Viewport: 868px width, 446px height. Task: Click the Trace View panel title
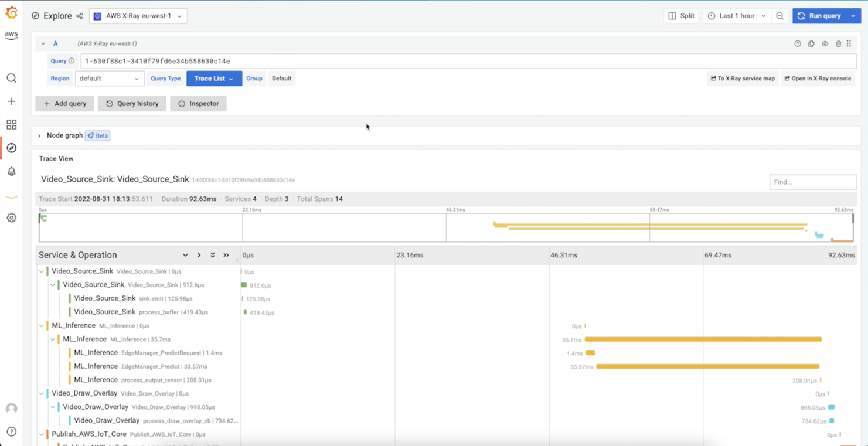pyautogui.click(x=56, y=159)
